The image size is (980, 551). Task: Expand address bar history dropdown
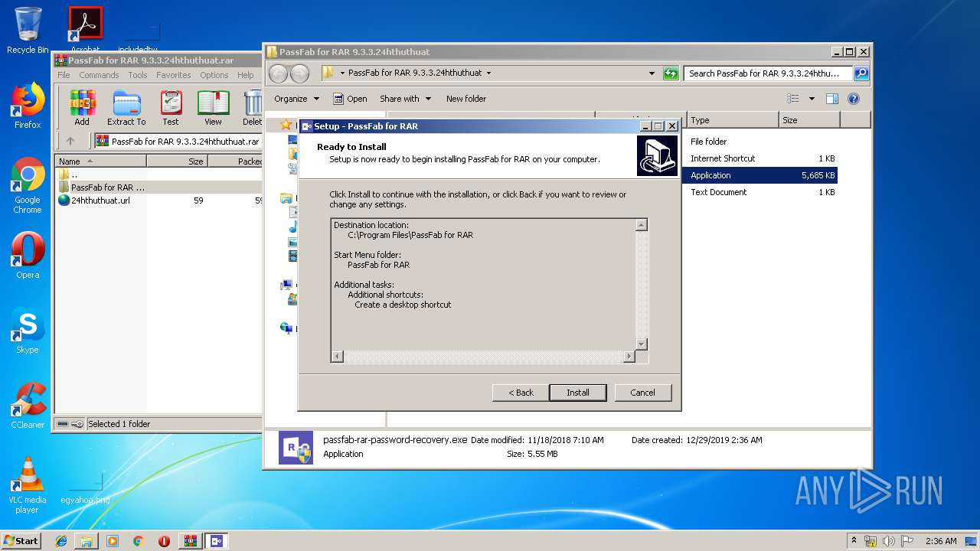tap(652, 73)
